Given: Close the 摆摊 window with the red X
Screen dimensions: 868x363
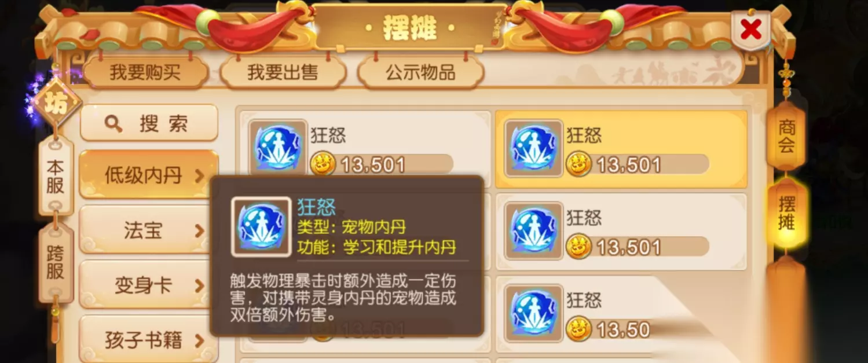Looking at the screenshot, I should click(751, 29).
